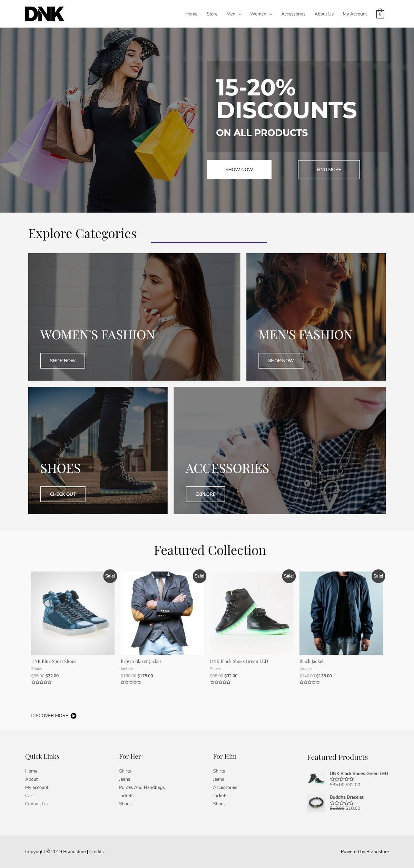
Task: Click CHECK OUT on Shoes category
Action: 63,494
